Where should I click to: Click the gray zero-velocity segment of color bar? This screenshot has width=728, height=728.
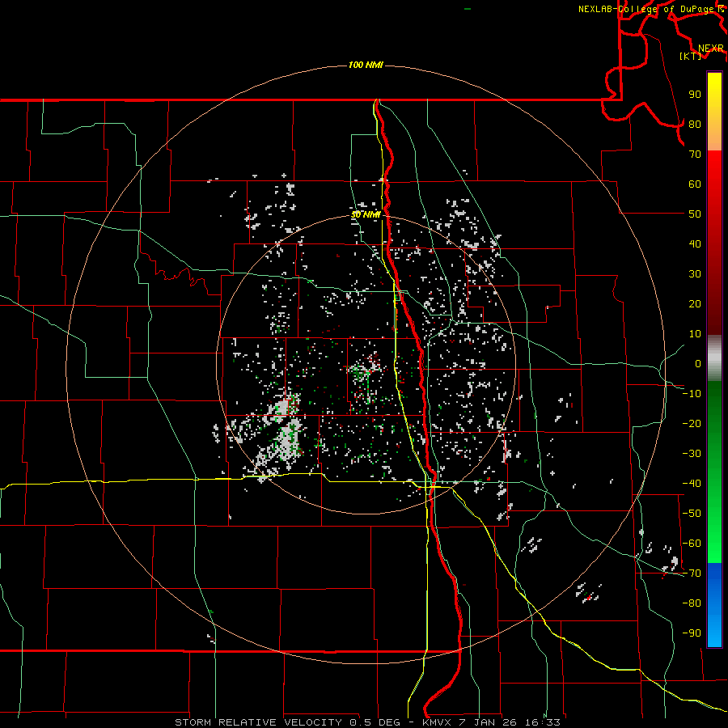pyautogui.click(x=714, y=358)
